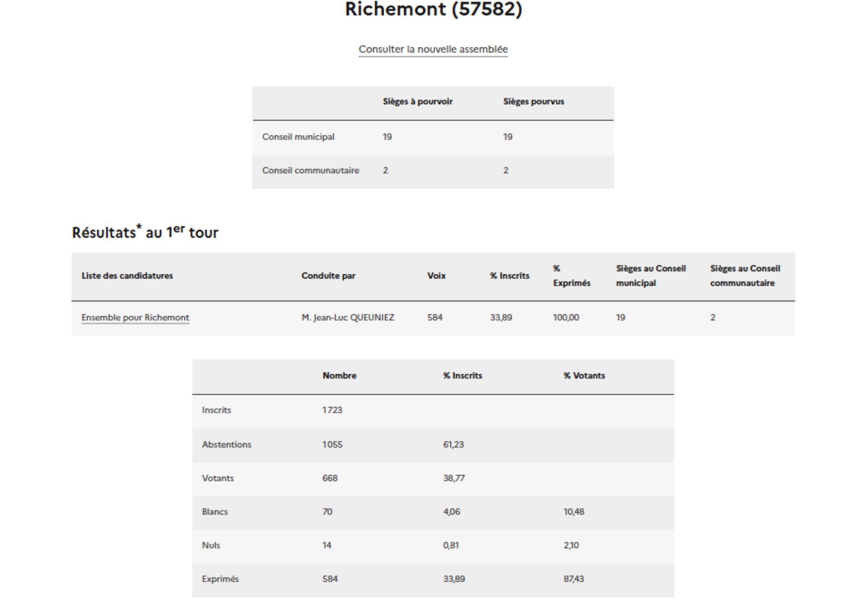Select the 'Conseil communautaire' row label

click(310, 170)
